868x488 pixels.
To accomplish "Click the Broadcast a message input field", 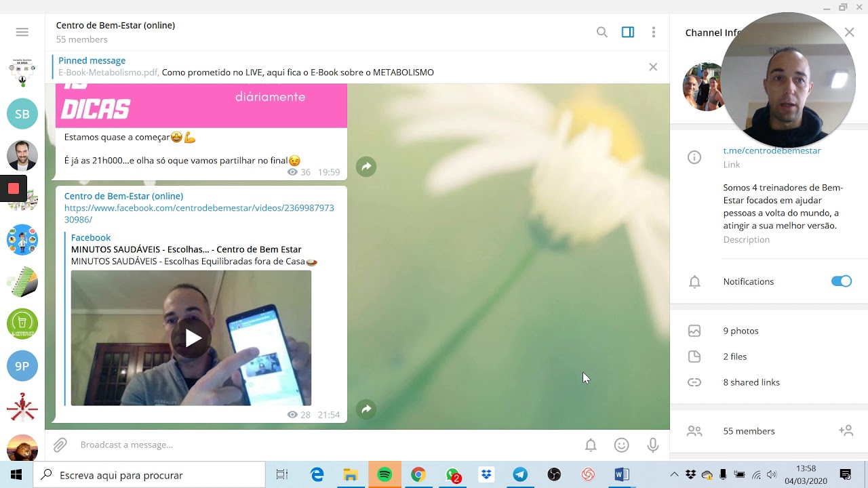I will 325,445.
